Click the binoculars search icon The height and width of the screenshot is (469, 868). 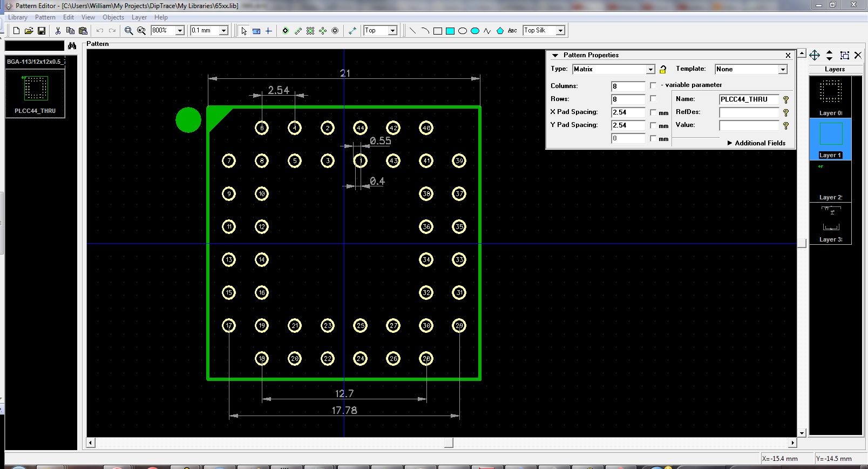click(x=72, y=46)
